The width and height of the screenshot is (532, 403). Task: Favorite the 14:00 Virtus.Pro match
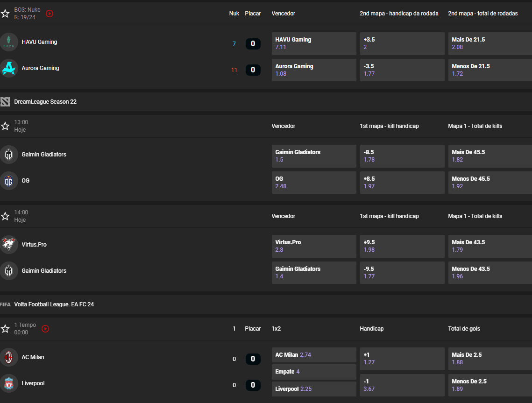5,216
